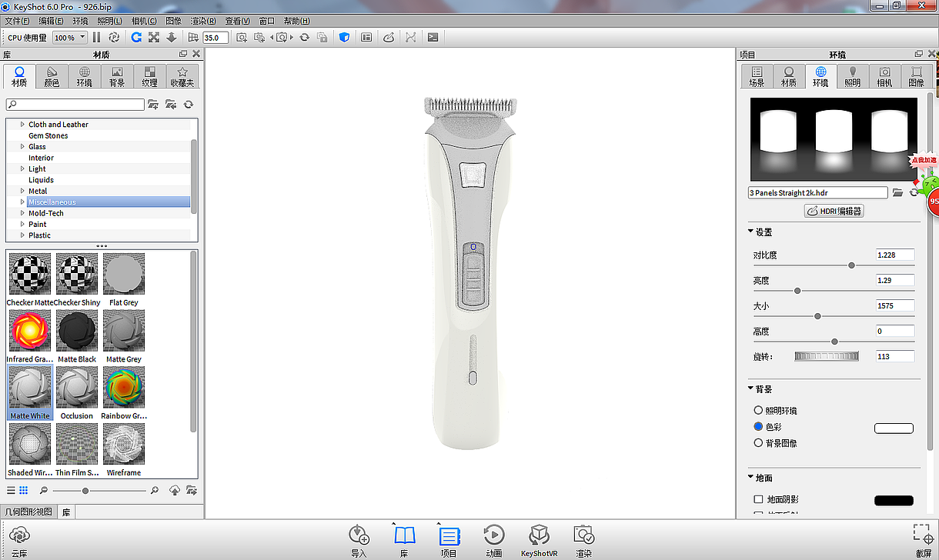This screenshot has width=939, height=560.
Task: Open the geometry view icon in toolbar
Action: click(x=366, y=37)
